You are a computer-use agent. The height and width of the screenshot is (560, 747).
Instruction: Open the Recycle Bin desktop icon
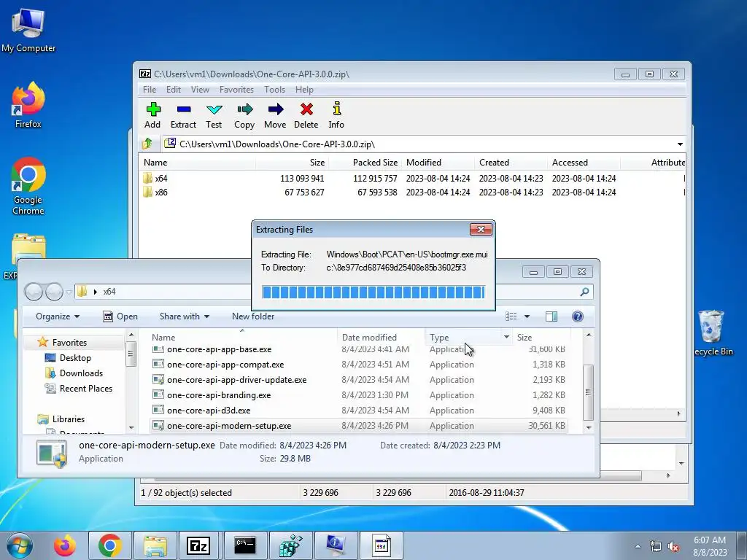712,332
